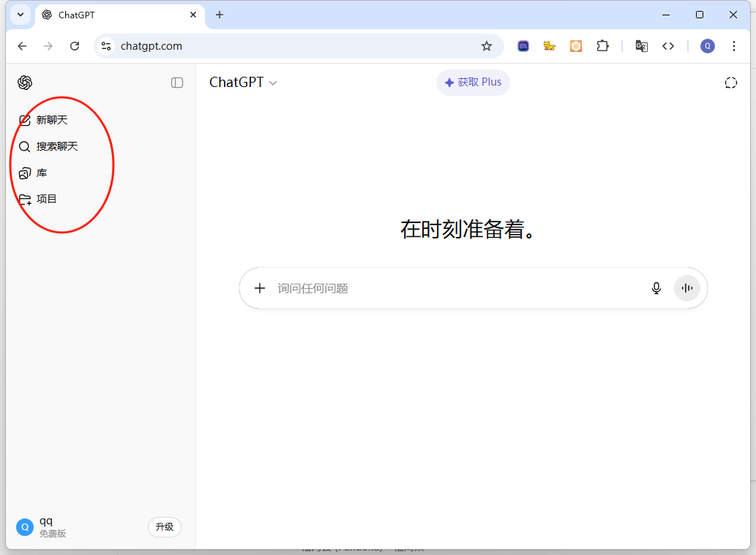Click the qq avatar circle

(25, 527)
